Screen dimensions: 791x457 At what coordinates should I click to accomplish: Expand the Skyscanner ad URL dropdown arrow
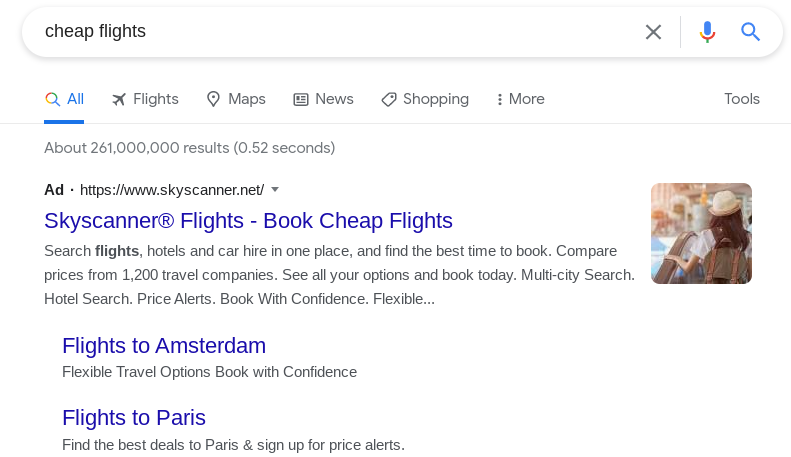[275, 189]
